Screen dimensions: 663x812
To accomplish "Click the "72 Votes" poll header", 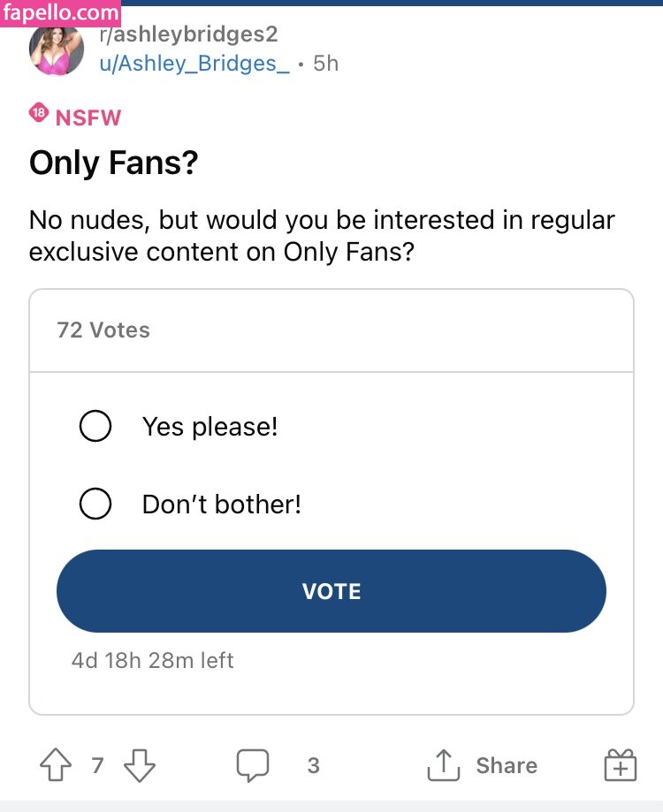I will (x=103, y=330).
